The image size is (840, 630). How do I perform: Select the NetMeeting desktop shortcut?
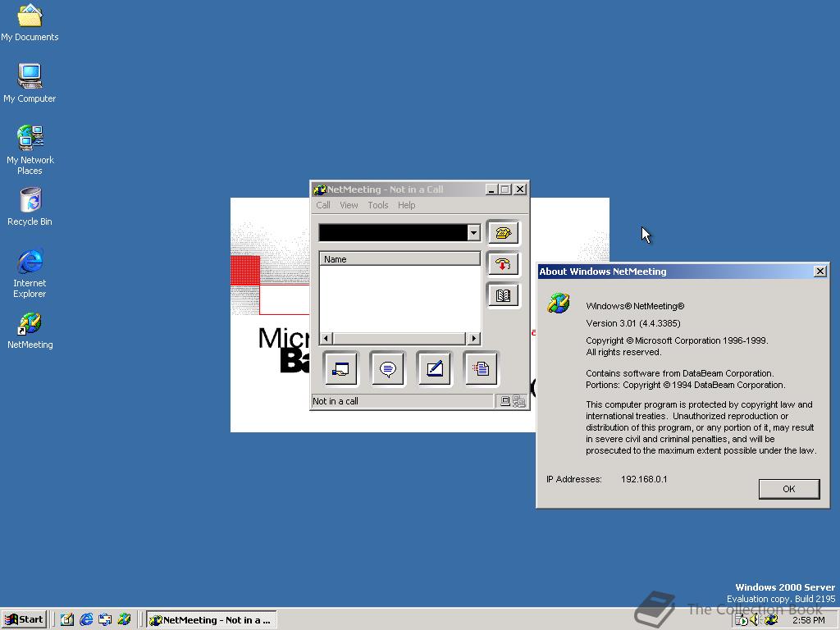(x=30, y=331)
